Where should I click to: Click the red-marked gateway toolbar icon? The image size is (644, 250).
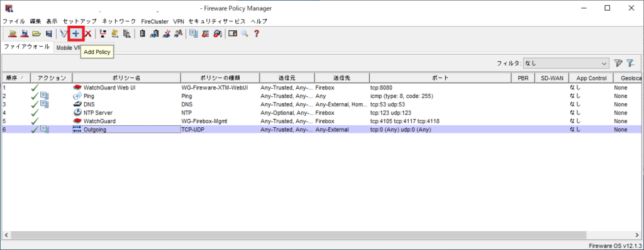[166, 34]
